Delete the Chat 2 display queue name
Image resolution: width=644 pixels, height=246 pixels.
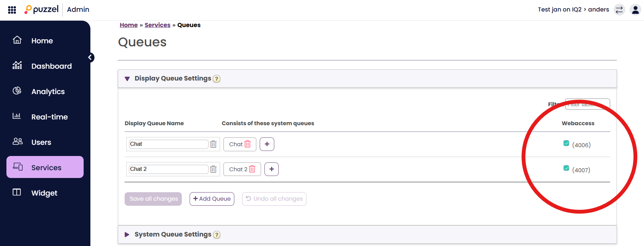213,169
